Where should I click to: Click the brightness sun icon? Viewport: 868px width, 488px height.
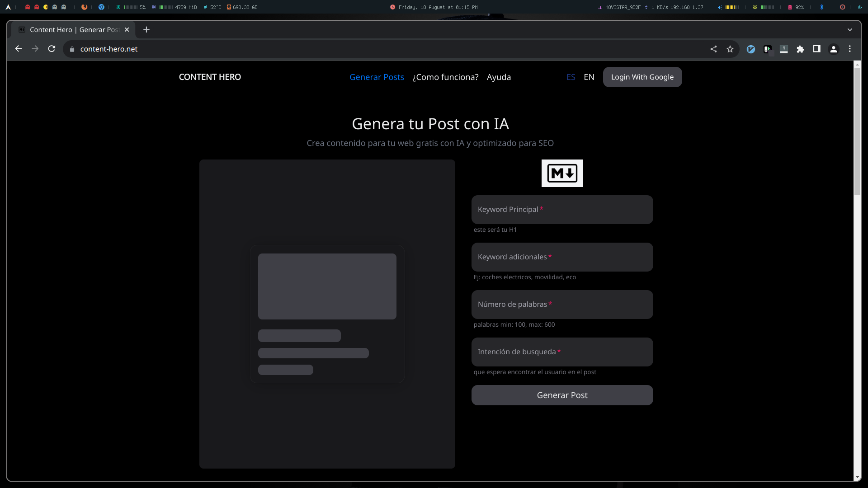755,7
